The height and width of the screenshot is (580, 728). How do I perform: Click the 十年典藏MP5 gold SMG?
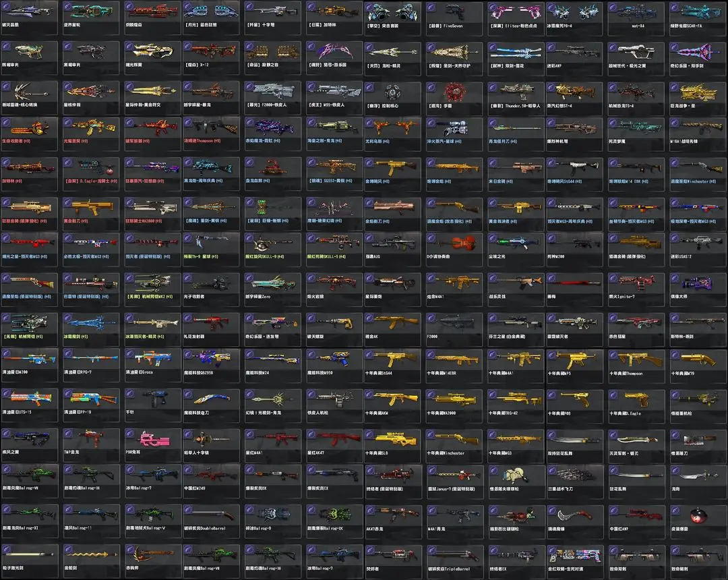click(x=574, y=365)
